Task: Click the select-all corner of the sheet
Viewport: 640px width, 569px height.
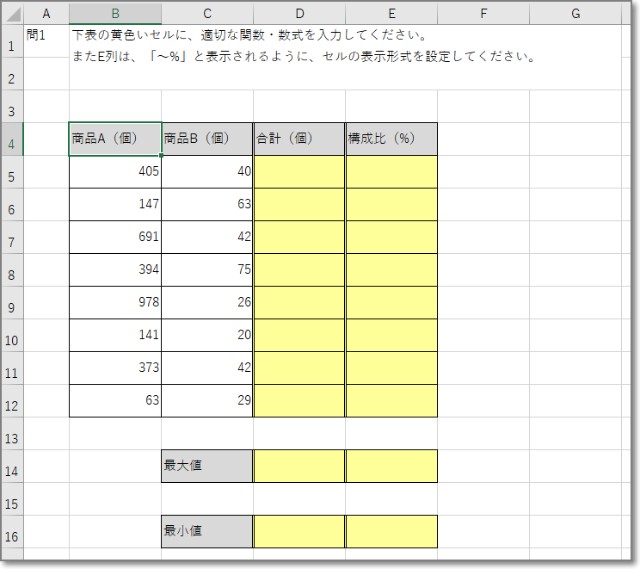Action: click(11, 13)
